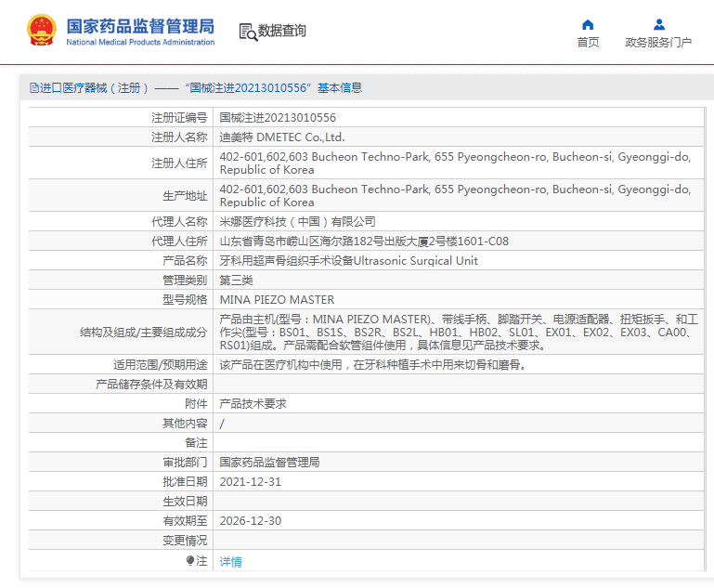Click the 生产地址 address value
Image resolution: width=714 pixels, height=588 pixels.
455,195
